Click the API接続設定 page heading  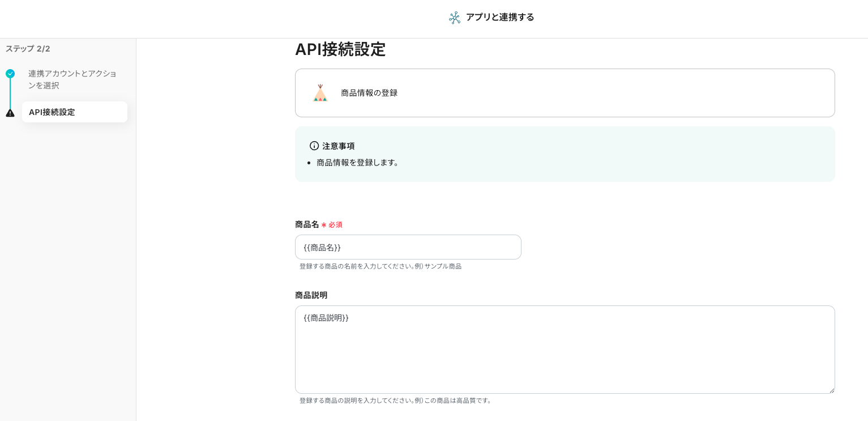340,50
